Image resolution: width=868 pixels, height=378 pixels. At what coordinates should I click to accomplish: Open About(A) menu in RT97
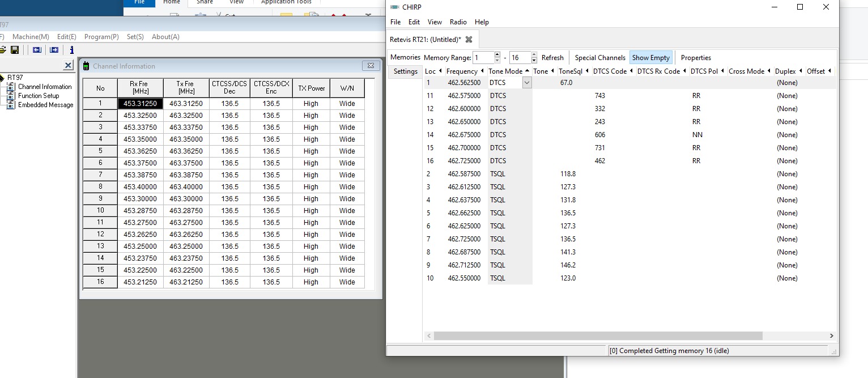click(x=165, y=37)
